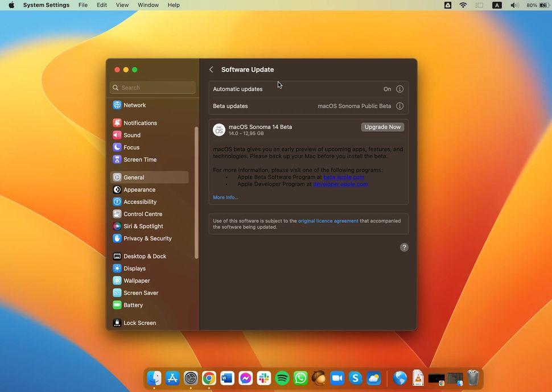
Task: Check battery percentage in the menu bar
Action: 532,5
